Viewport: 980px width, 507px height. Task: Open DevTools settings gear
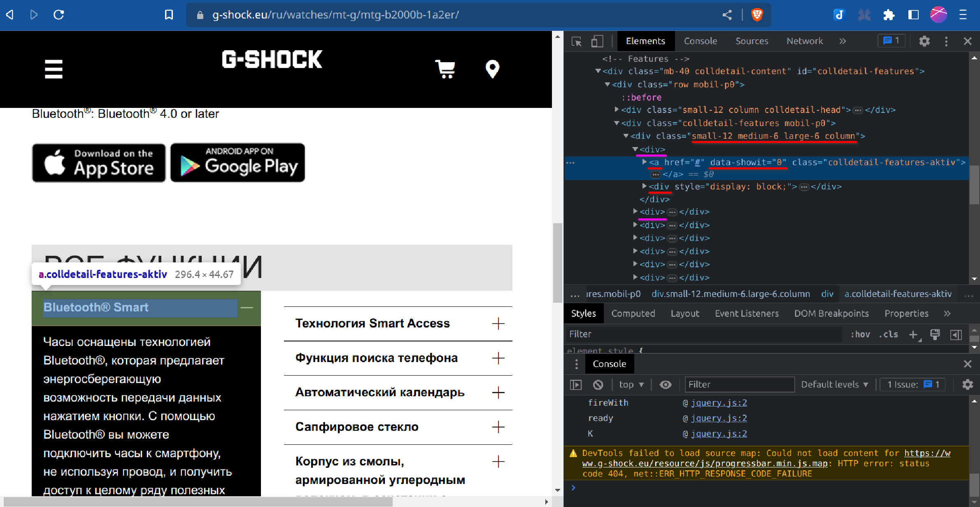pyautogui.click(x=924, y=41)
